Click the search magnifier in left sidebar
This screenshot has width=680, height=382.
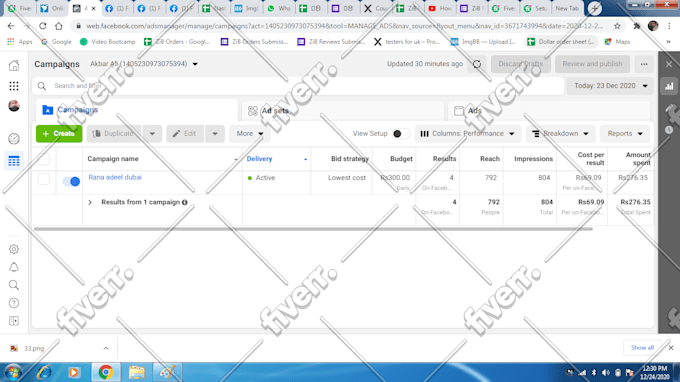coord(14,285)
